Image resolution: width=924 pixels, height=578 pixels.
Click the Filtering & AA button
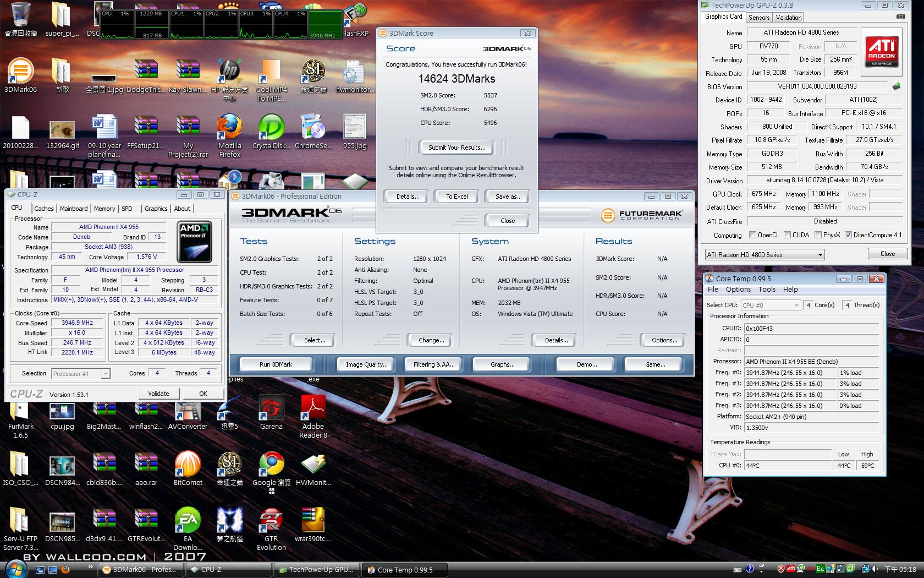(x=433, y=364)
